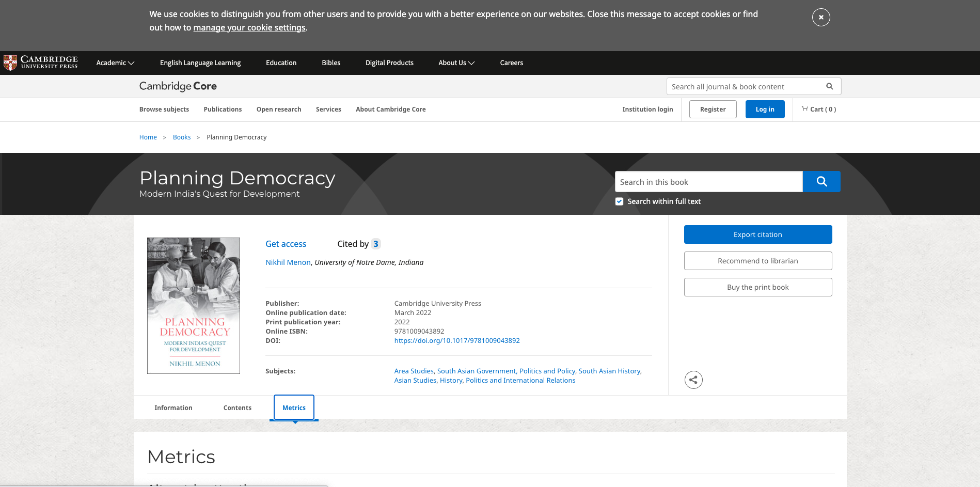Viewport: 980px width, 487px height.
Task: Click the magnifier icon in global search
Action: (829, 86)
